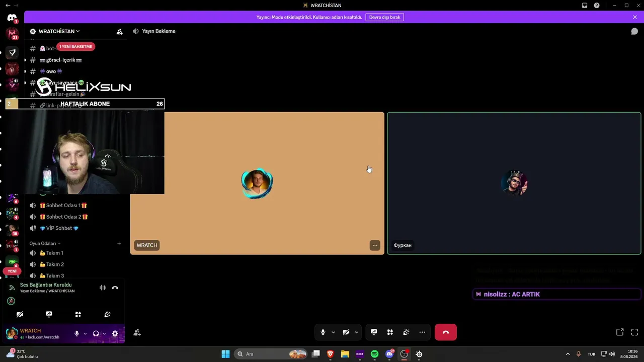Toggle camera in the voice panel
Viewport: 644px width, 362px height.
pyautogui.click(x=20, y=314)
